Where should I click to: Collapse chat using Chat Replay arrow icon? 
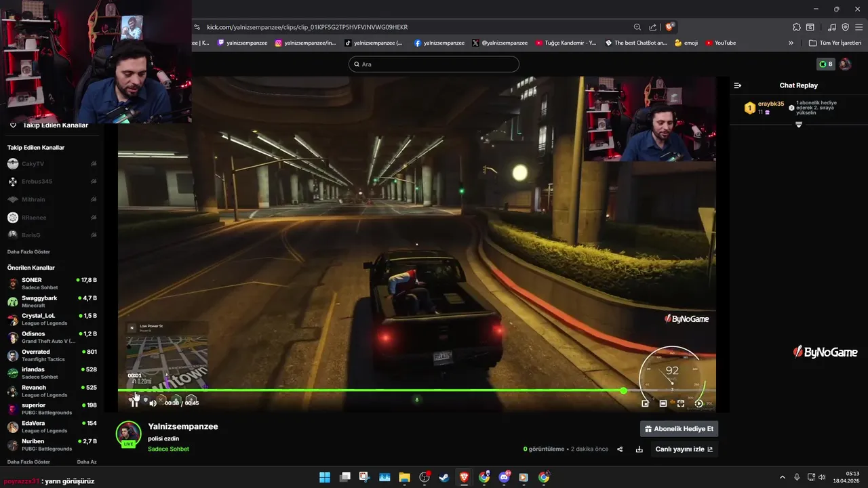pyautogui.click(x=738, y=85)
